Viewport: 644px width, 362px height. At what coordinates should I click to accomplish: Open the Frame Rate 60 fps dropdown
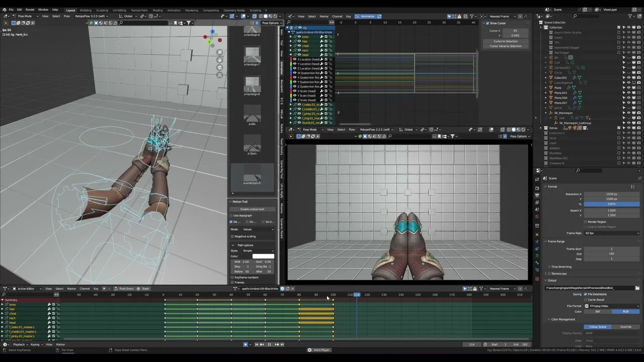(611, 233)
